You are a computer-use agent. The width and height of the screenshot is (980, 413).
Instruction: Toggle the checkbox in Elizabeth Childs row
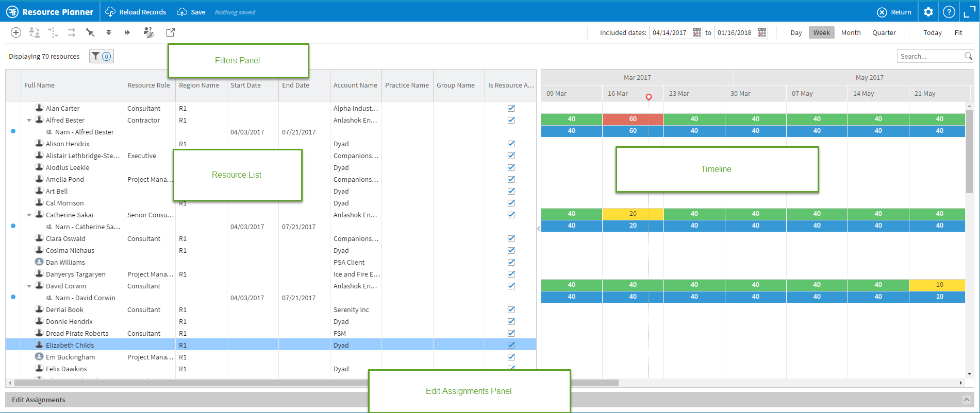(511, 345)
